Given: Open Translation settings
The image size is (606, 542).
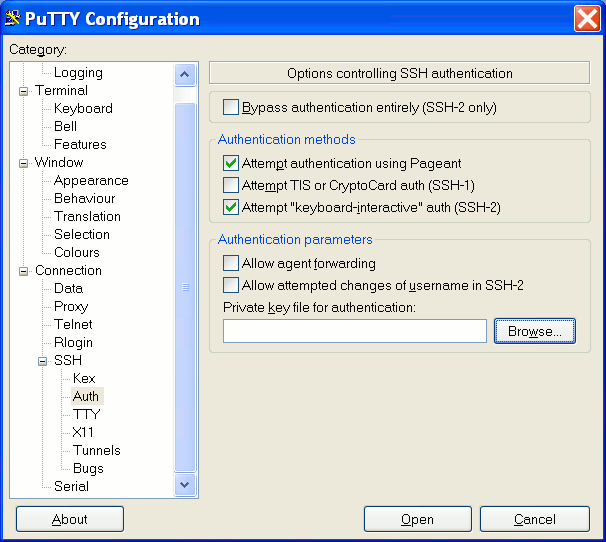Looking at the screenshot, I should (x=87, y=216).
